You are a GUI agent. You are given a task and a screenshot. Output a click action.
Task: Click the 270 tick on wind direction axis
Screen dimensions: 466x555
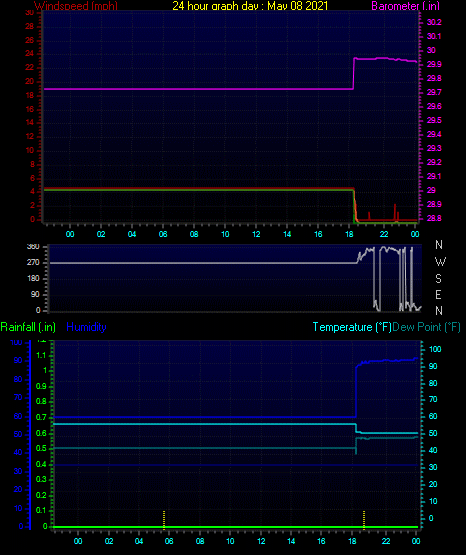[33, 263]
